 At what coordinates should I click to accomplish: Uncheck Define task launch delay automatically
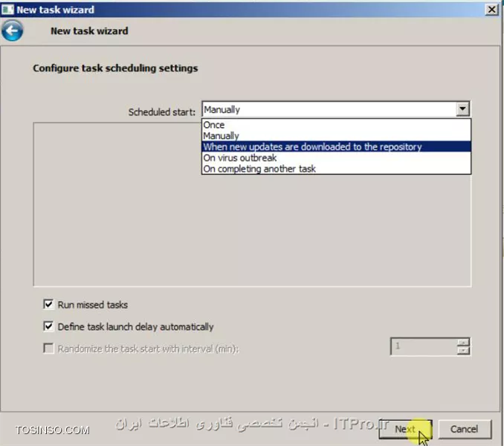pyautogui.click(x=48, y=326)
